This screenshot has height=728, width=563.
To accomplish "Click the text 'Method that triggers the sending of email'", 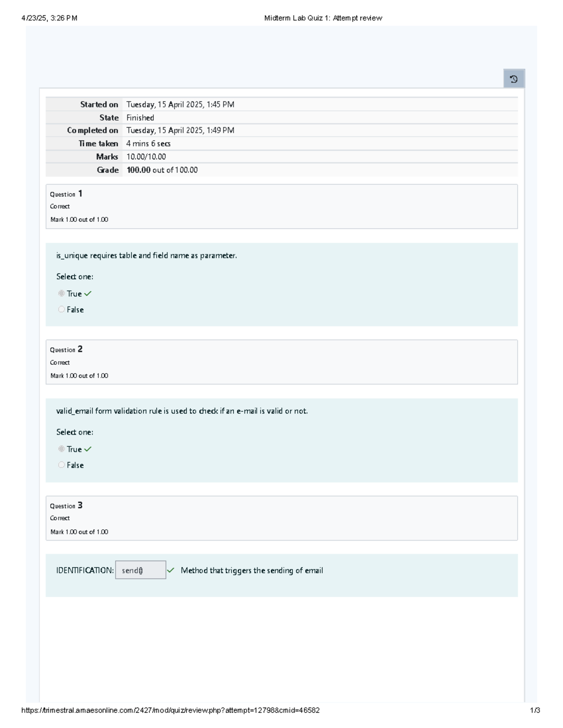I will pos(252,570).
